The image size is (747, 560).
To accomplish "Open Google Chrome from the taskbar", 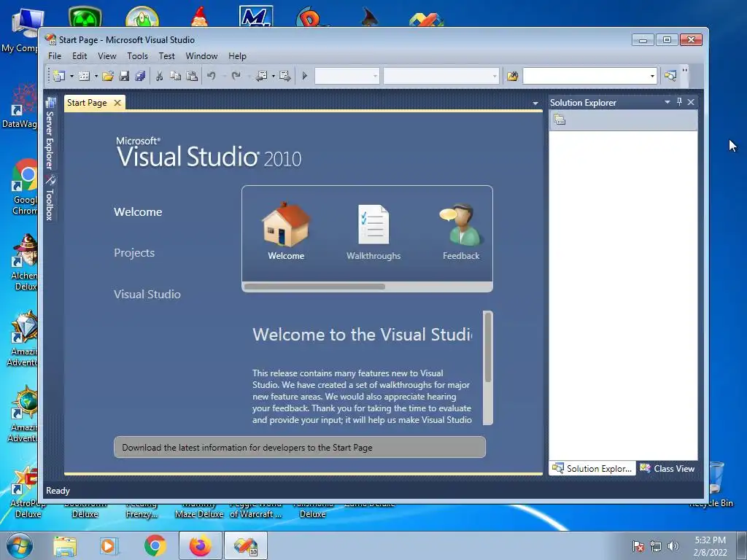I will (x=155, y=546).
